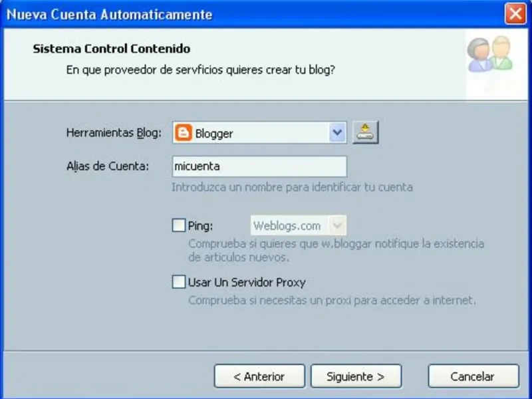Click the orange Blogger logo icon

click(184, 132)
